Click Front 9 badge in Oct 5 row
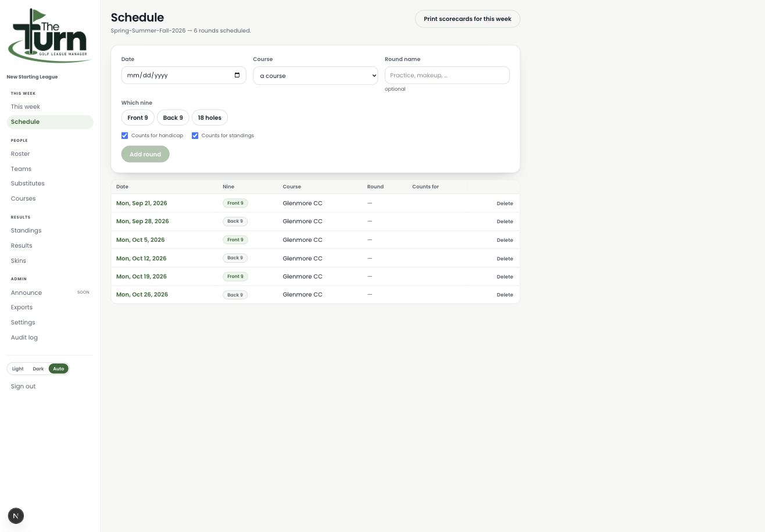 235,240
